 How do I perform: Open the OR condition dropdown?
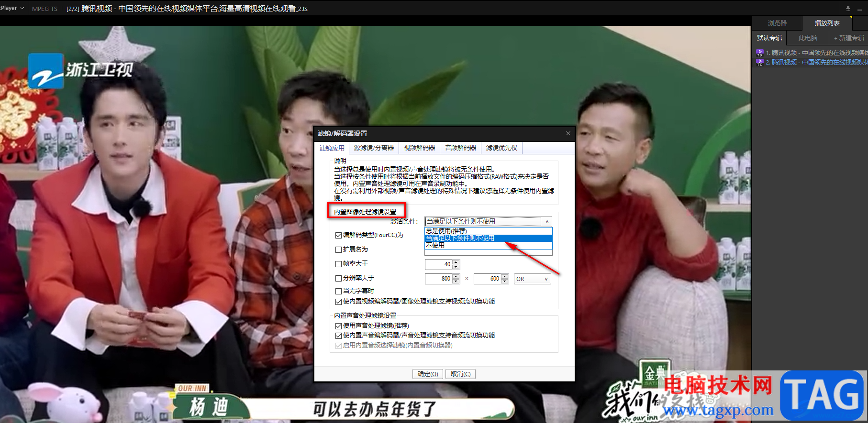click(x=532, y=279)
